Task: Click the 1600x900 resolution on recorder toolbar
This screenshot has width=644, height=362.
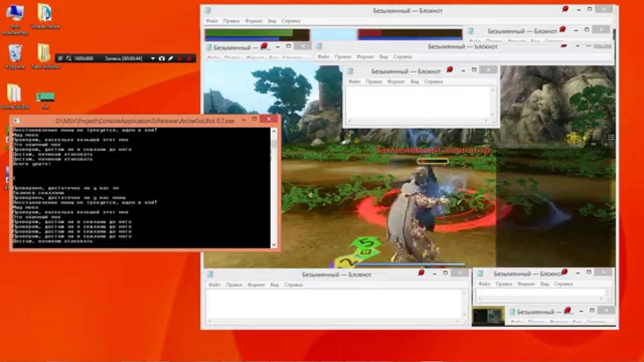Action: point(84,58)
